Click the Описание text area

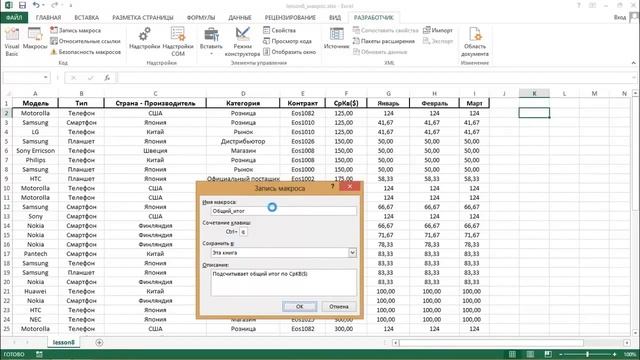[284, 282]
